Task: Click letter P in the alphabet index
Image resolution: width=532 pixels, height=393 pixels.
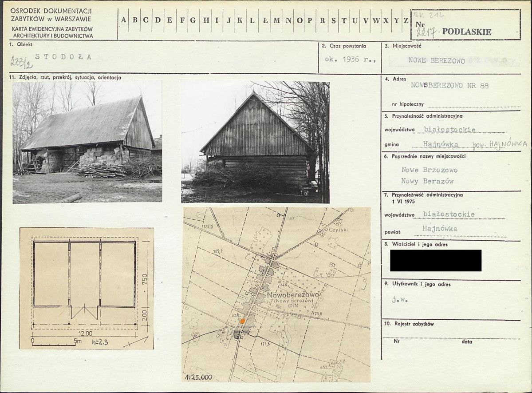Action: [x=309, y=20]
